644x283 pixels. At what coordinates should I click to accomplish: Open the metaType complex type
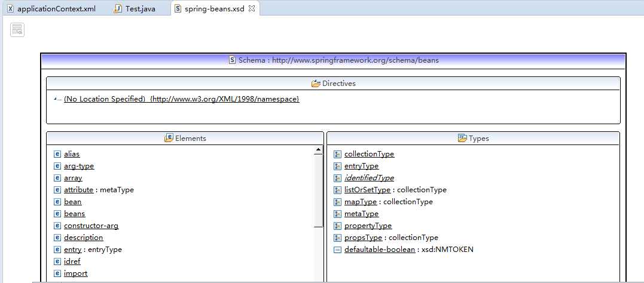pyautogui.click(x=361, y=213)
